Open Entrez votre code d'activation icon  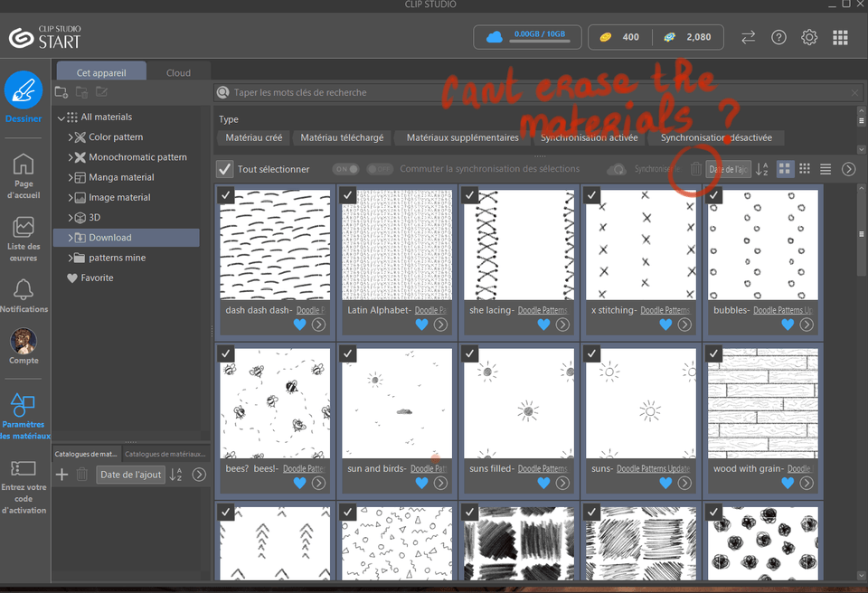tap(24, 468)
